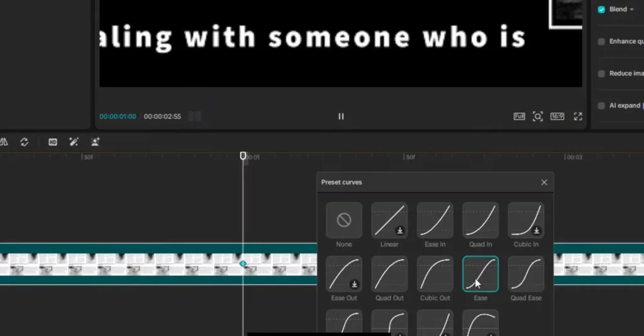The height and width of the screenshot is (336, 644).
Task: Click the HD enhance icon in toolbar
Action: click(x=53, y=142)
